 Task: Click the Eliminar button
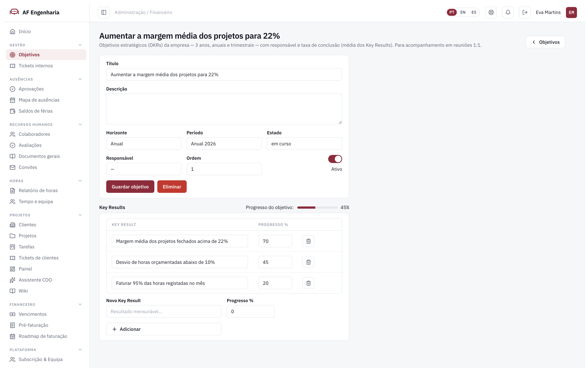(172, 187)
